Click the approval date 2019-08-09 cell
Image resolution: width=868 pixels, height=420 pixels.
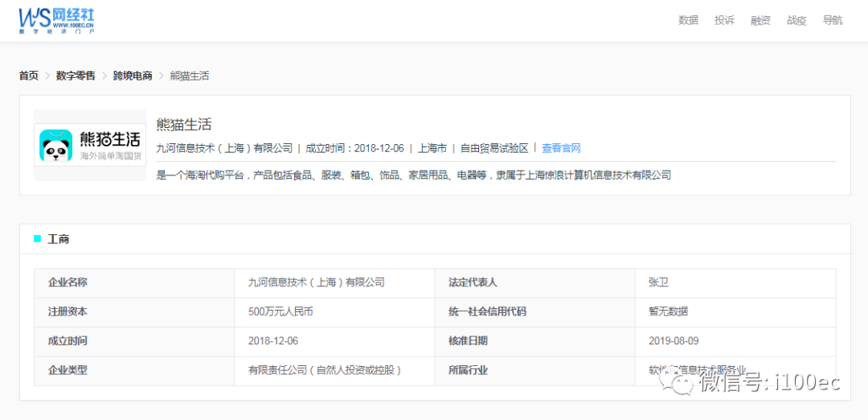(674, 341)
